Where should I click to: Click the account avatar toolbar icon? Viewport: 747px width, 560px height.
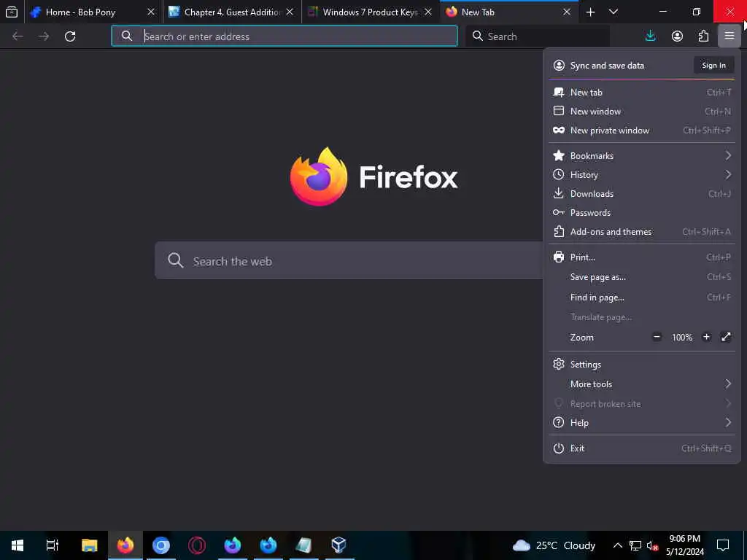677,36
